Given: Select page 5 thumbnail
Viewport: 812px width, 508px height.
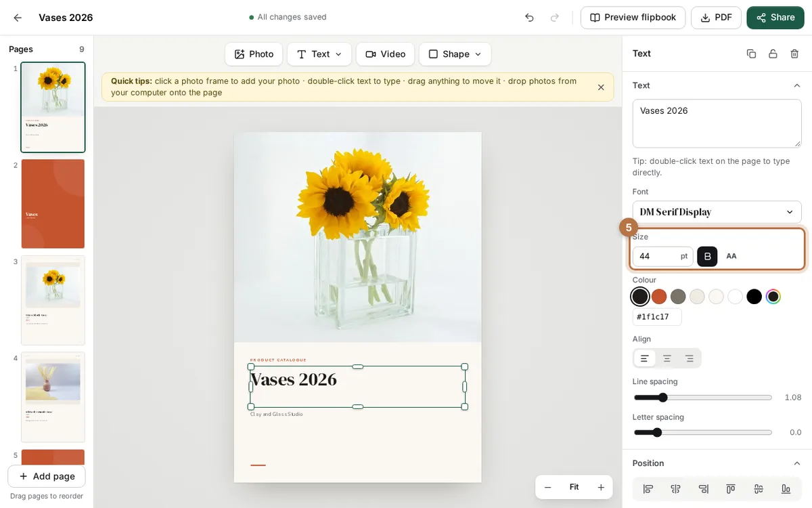Looking at the screenshot, I should coord(53,457).
